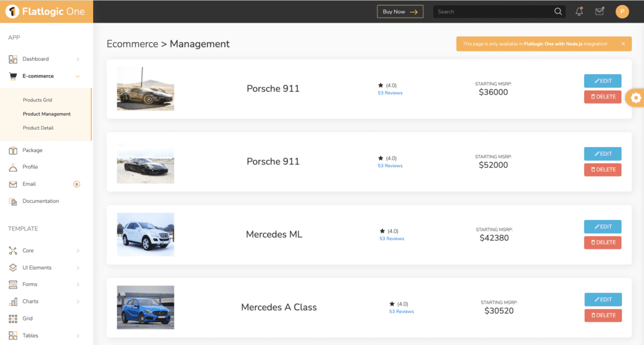Delete the Mercedes ML product
Image resolution: width=644 pixels, height=345 pixels.
point(602,243)
